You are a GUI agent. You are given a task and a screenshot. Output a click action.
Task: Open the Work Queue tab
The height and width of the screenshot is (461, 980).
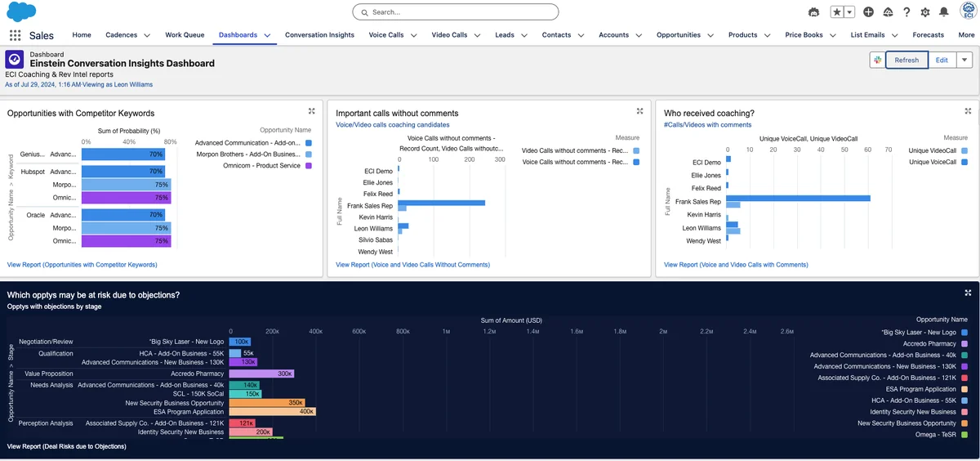[x=185, y=35]
